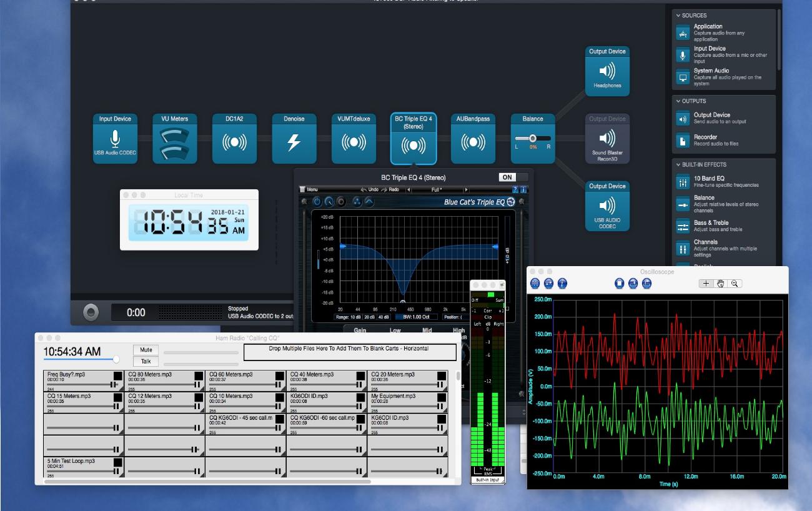Add a Recorder from the Outputs list
This screenshot has width=812, height=511.
[x=723, y=140]
